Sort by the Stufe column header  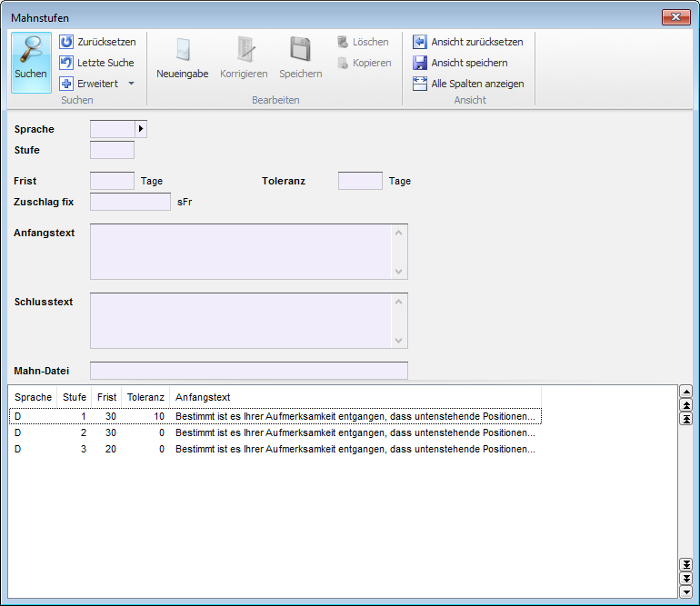75,397
